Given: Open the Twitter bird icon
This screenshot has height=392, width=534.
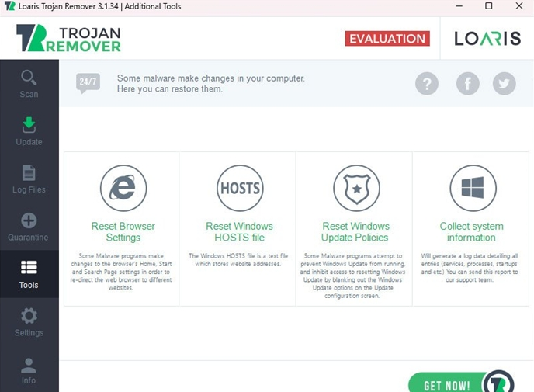Looking at the screenshot, I should click(x=504, y=83).
